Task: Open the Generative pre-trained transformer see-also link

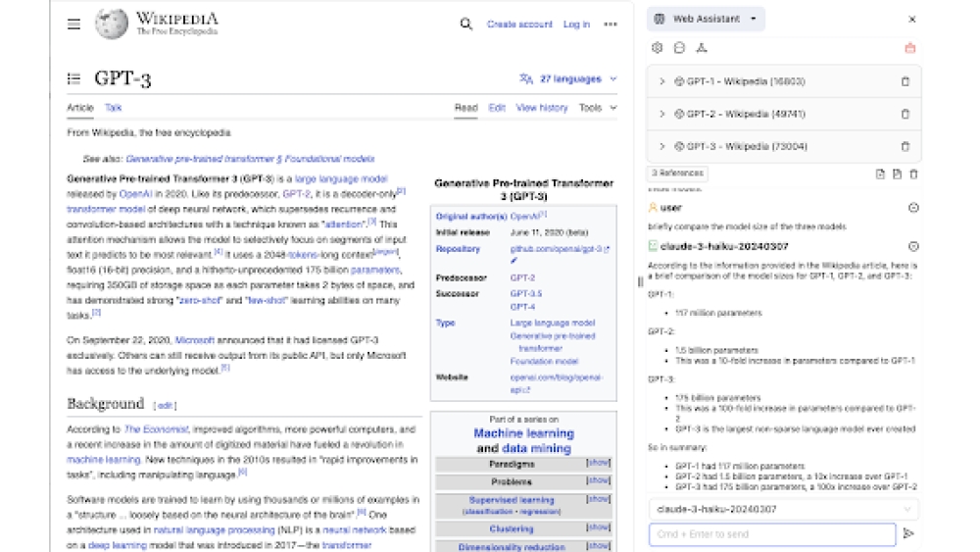Action: point(250,159)
